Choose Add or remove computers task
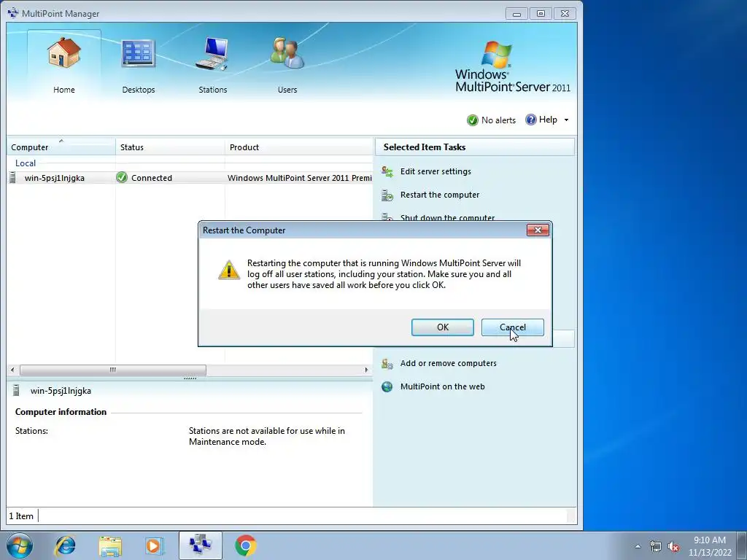The width and height of the screenshot is (747, 560). (449, 363)
